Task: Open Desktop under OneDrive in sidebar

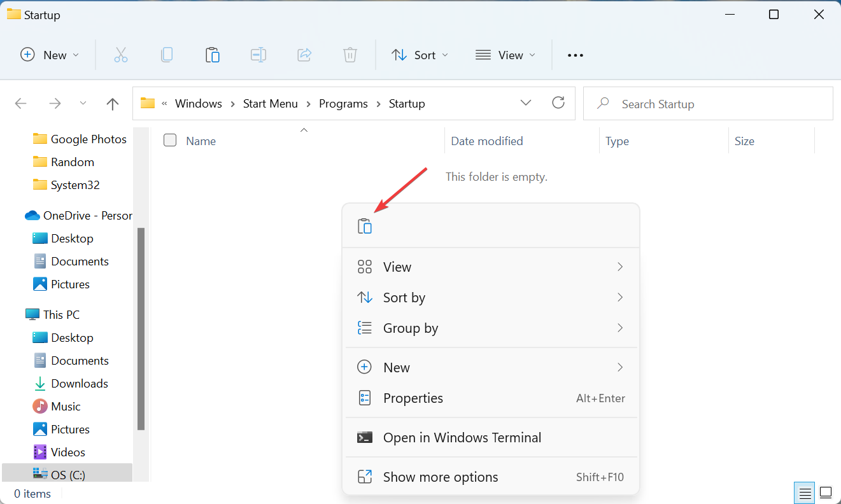Action: coord(63,238)
